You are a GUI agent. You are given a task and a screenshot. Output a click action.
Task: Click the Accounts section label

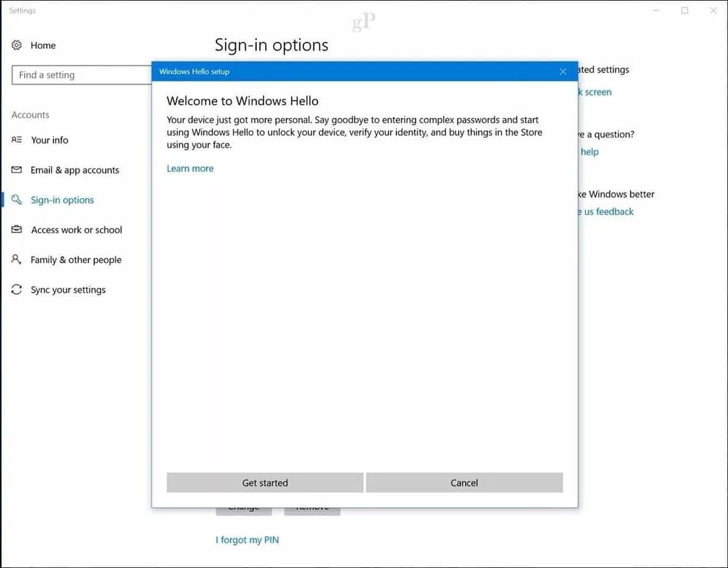(30, 115)
